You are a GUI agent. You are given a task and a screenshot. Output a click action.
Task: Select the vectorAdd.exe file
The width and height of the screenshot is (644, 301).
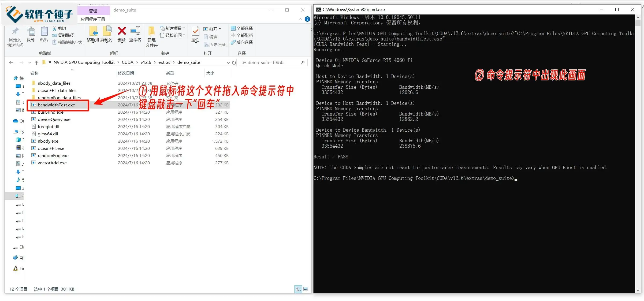point(52,163)
